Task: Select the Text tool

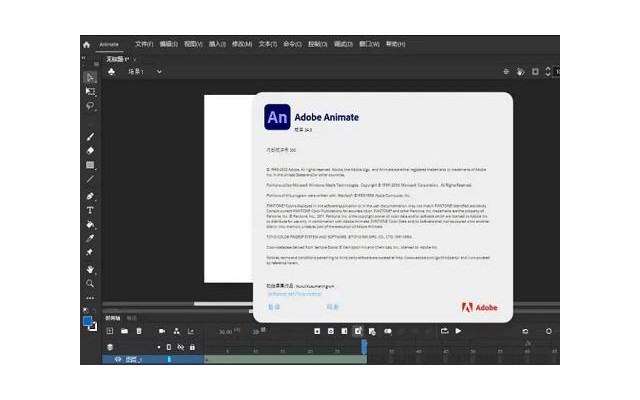Action: click(x=90, y=210)
